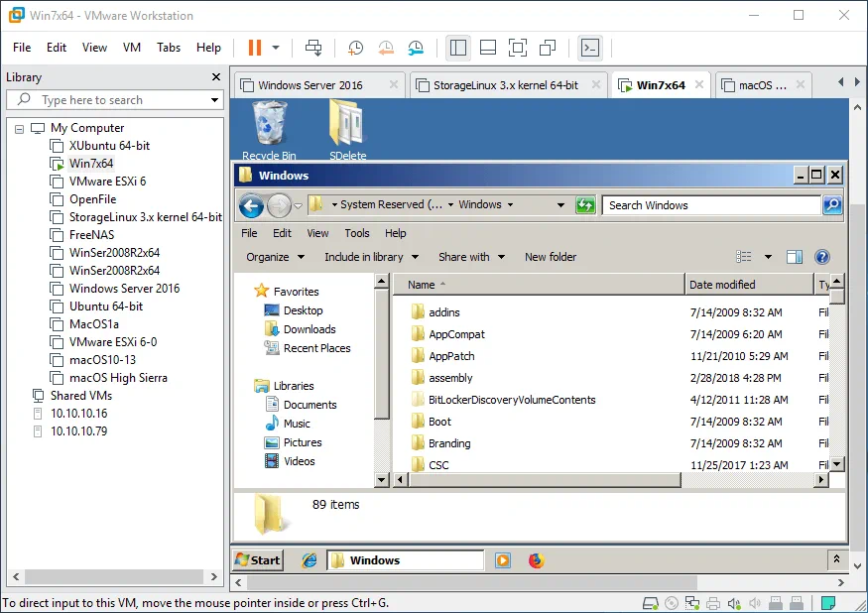Switch the VM to Unity mode

click(549, 48)
